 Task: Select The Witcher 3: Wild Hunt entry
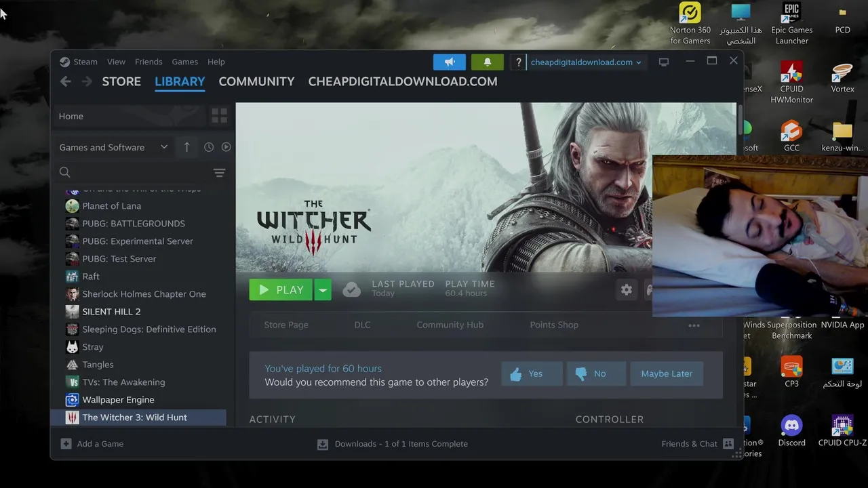point(138,418)
